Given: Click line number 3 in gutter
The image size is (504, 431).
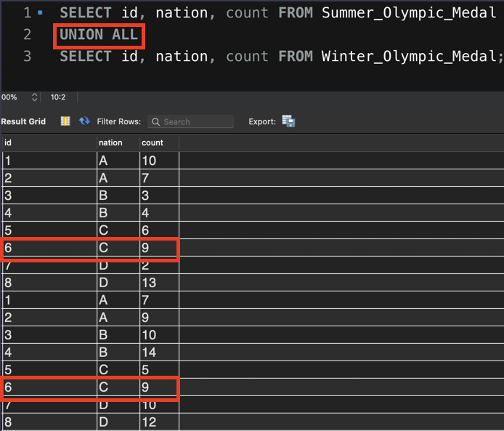Looking at the screenshot, I should (28, 56).
